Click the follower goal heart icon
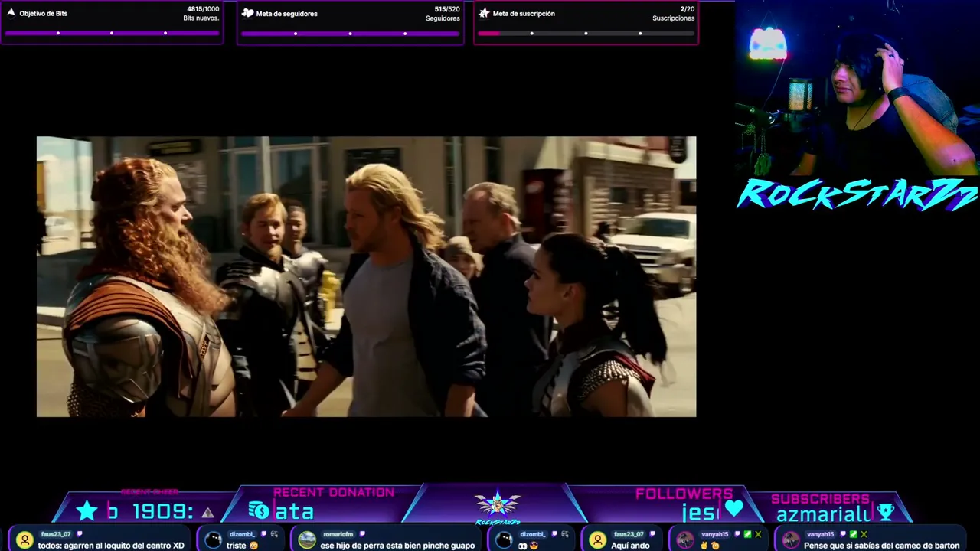Viewport: 980px width, 551px height. pyautogui.click(x=247, y=13)
